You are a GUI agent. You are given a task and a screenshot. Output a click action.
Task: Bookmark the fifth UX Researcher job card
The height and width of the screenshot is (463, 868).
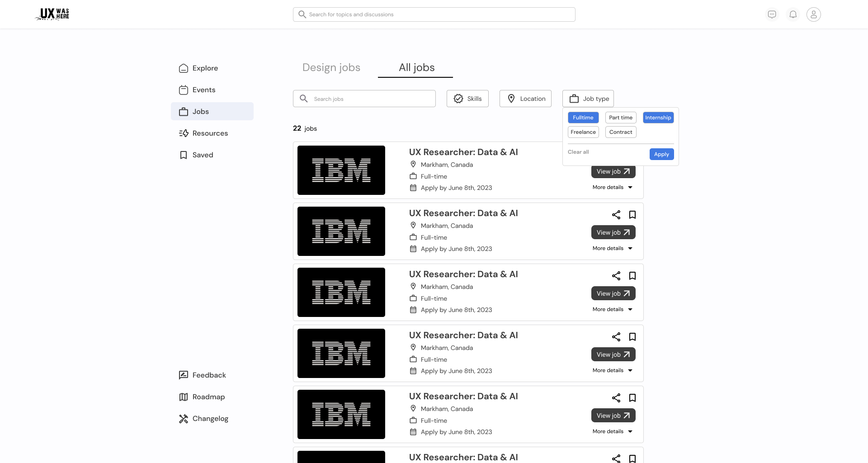click(x=632, y=398)
